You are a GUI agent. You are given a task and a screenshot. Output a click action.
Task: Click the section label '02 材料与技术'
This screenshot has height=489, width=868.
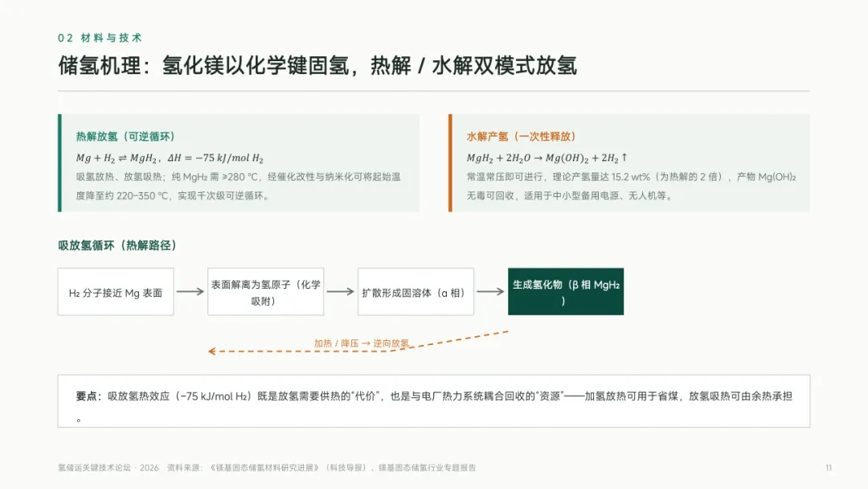point(100,38)
